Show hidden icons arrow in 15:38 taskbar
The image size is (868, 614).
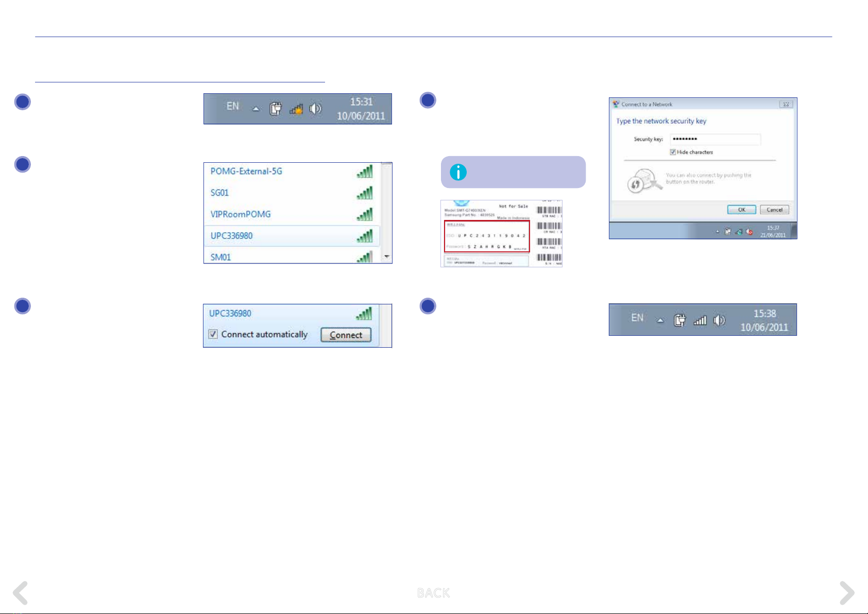[660, 320]
